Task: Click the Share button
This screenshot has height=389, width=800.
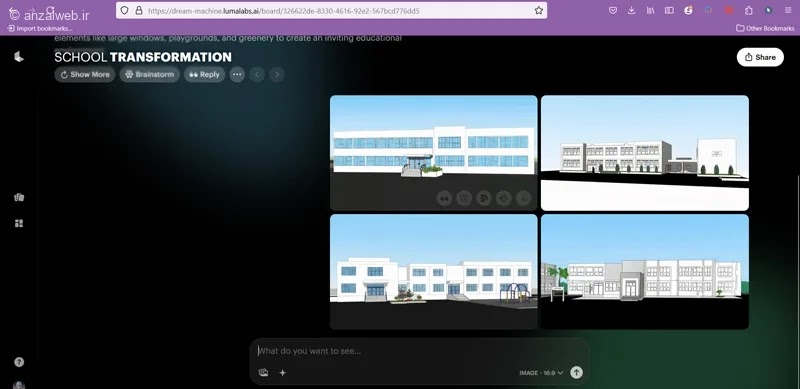Action: [x=760, y=57]
